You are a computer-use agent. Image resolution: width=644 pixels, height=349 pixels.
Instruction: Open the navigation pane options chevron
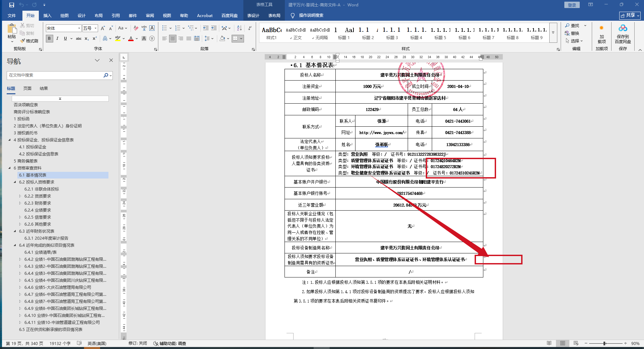point(97,60)
